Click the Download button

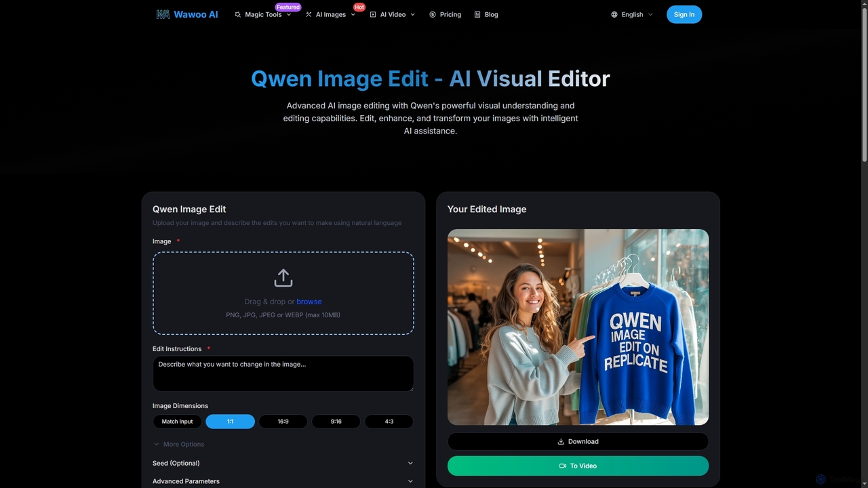(x=578, y=441)
